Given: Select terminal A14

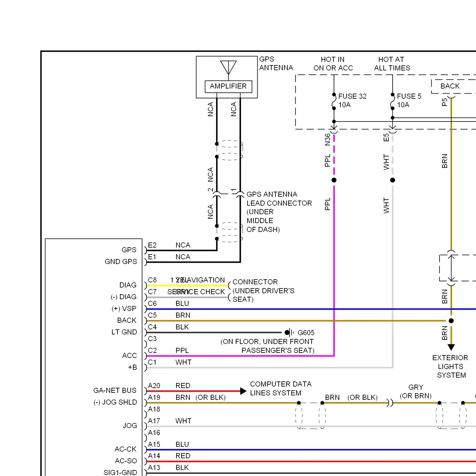Looking at the screenshot, I should coord(154,456).
